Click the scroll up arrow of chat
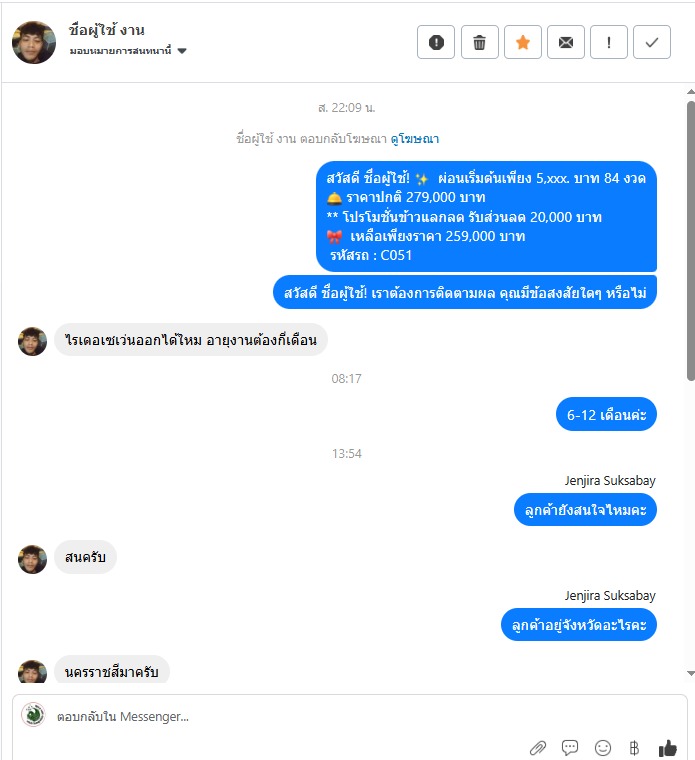This screenshot has height=760, width=695. [x=691, y=92]
